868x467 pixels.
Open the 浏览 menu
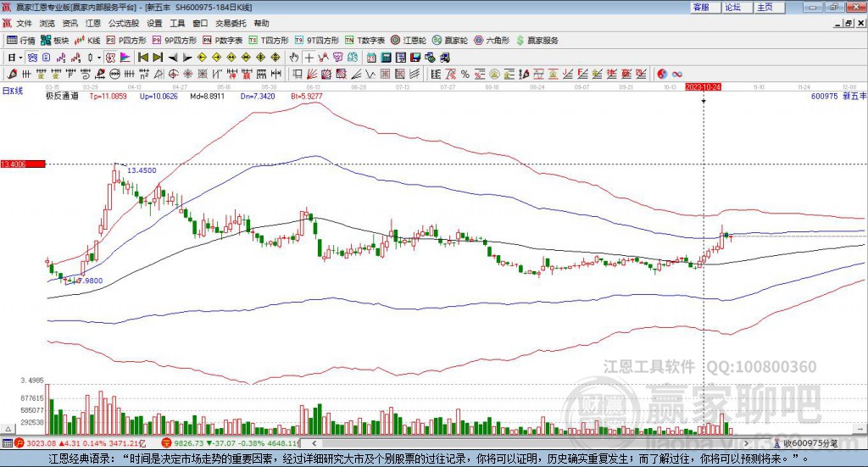tap(47, 23)
